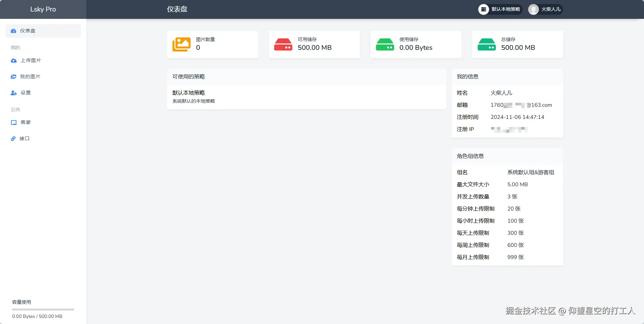Click the 可用储存 label
Image resolution: width=644 pixels, height=324 pixels.
[x=307, y=39]
